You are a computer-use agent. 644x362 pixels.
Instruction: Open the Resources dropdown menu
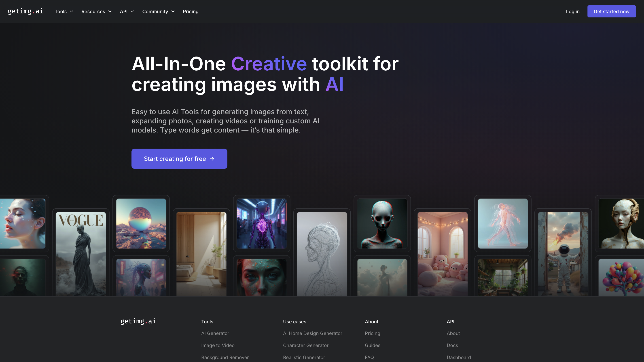click(96, 11)
